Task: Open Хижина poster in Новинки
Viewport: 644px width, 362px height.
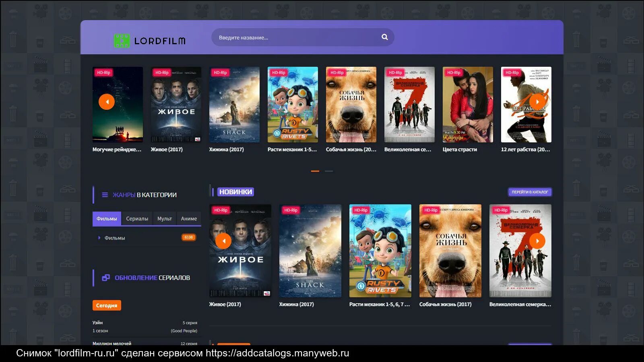Action: coord(310,251)
